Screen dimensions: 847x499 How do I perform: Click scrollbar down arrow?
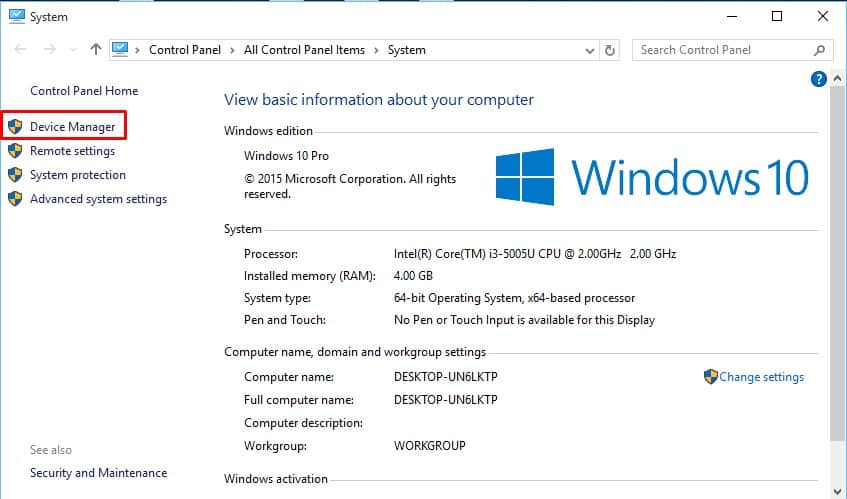(x=837, y=489)
